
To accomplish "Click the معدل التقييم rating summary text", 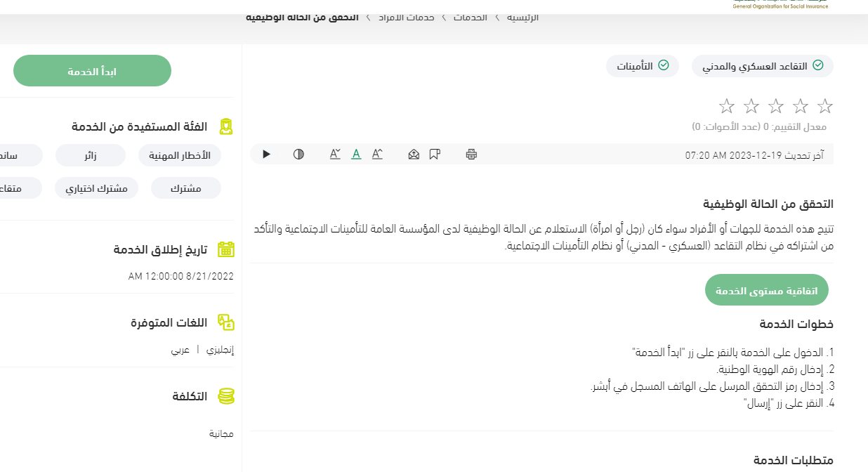I will 759,127.
